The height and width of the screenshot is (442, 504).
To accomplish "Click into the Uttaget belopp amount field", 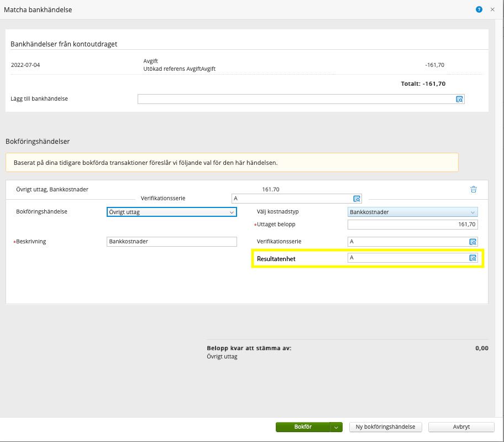I will [x=412, y=224].
